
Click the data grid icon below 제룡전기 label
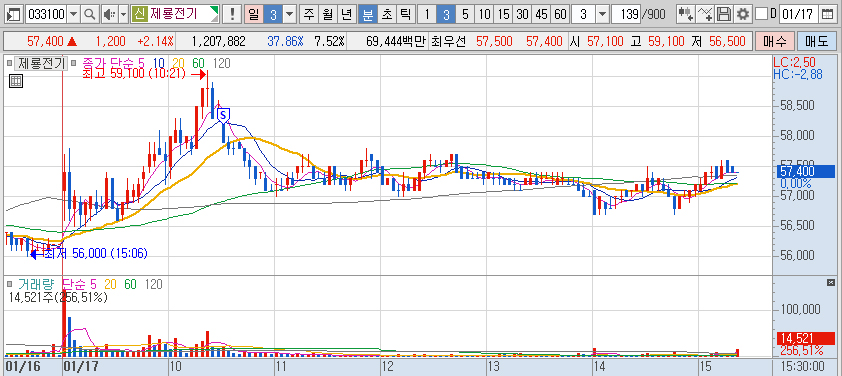point(16,81)
